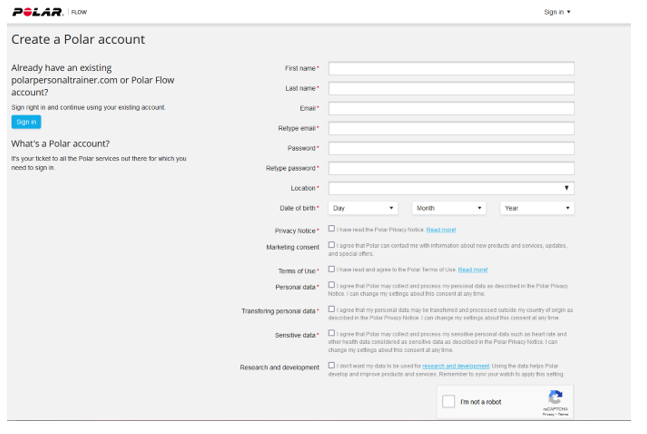The image size is (647, 434).
Task: Click the FLOW label beside the logo
Action: [x=79, y=12]
